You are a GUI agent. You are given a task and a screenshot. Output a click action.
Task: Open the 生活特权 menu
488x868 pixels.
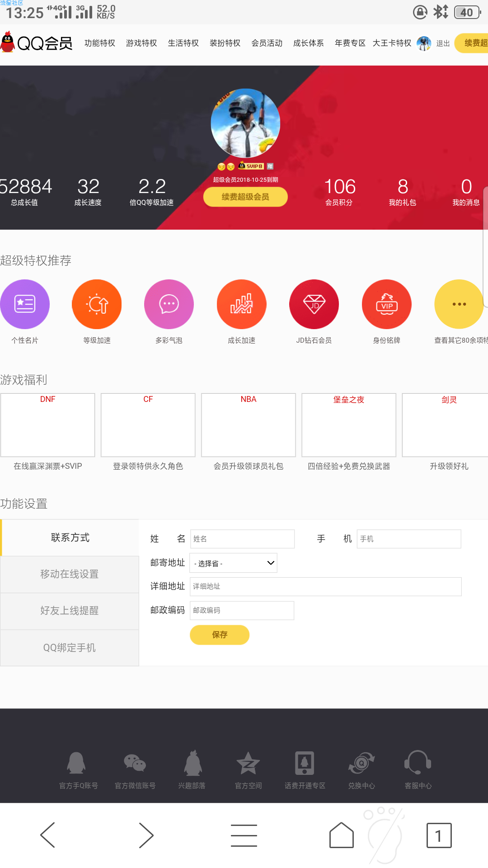(x=183, y=43)
